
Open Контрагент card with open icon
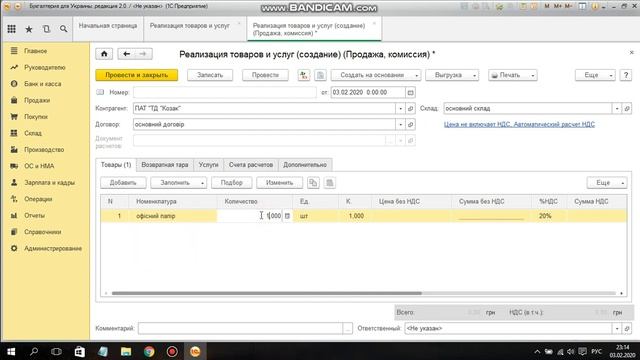(x=411, y=109)
